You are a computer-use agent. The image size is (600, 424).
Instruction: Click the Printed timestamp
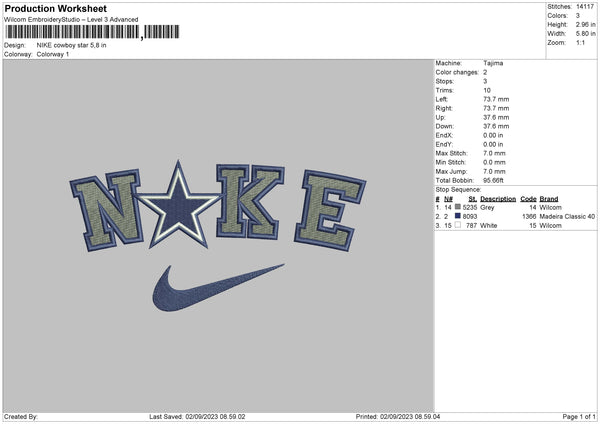[x=398, y=416]
